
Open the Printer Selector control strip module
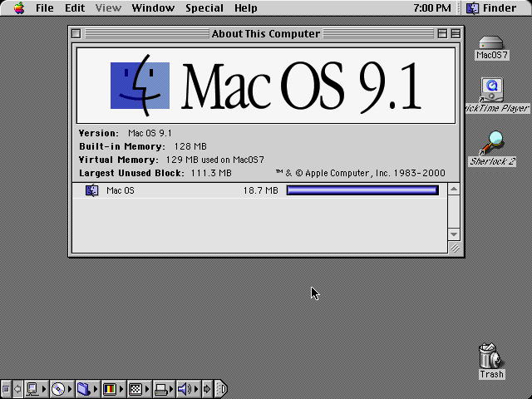(x=164, y=388)
